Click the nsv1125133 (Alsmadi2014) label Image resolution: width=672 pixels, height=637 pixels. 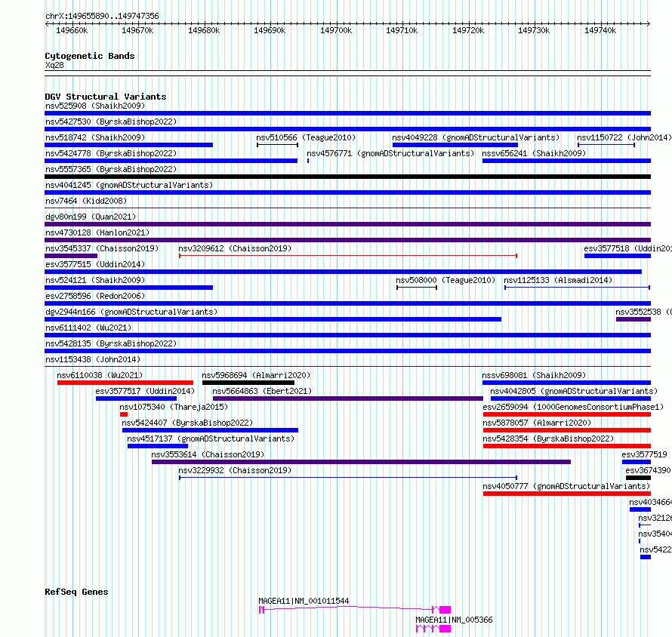[558, 280]
